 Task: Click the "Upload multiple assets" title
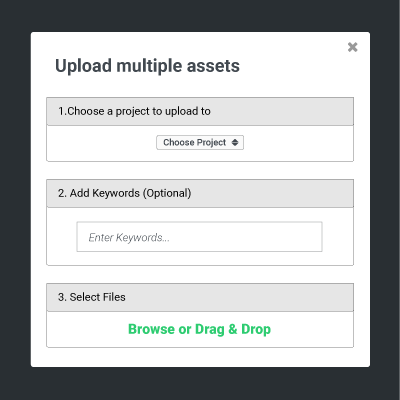coord(147,66)
